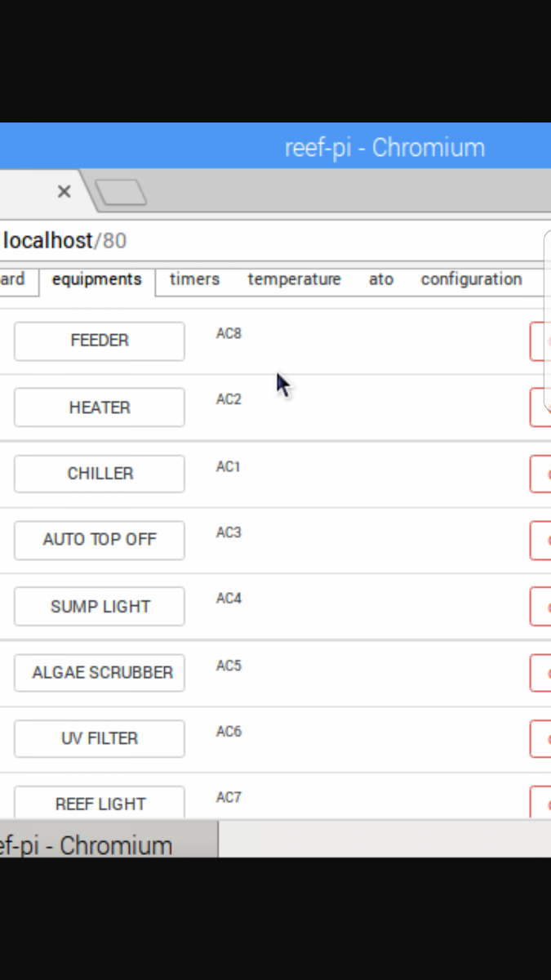
Task: Click the red button in CHILLER row
Action: point(540,474)
